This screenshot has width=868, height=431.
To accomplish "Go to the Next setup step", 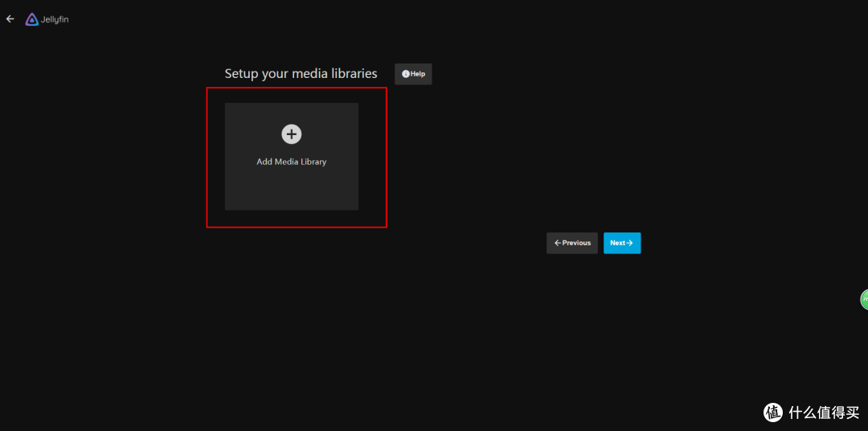I will [622, 243].
